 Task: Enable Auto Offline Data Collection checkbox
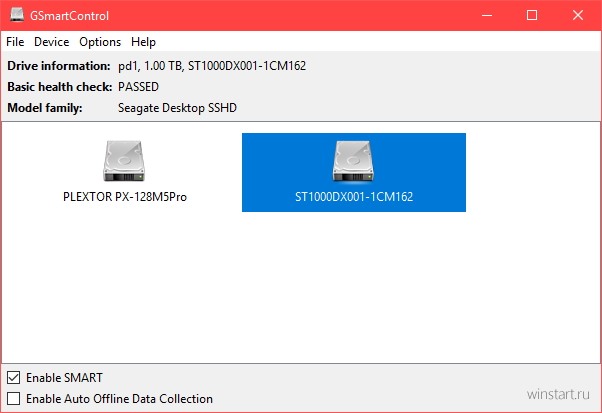point(14,398)
